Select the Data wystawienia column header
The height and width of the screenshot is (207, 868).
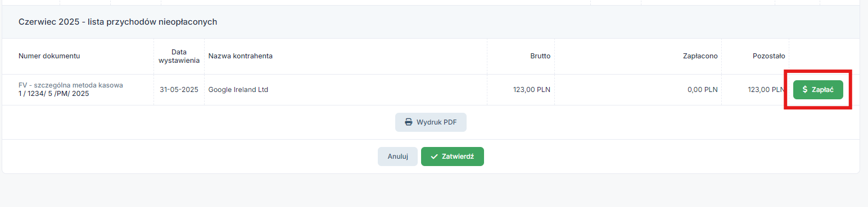(x=179, y=56)
